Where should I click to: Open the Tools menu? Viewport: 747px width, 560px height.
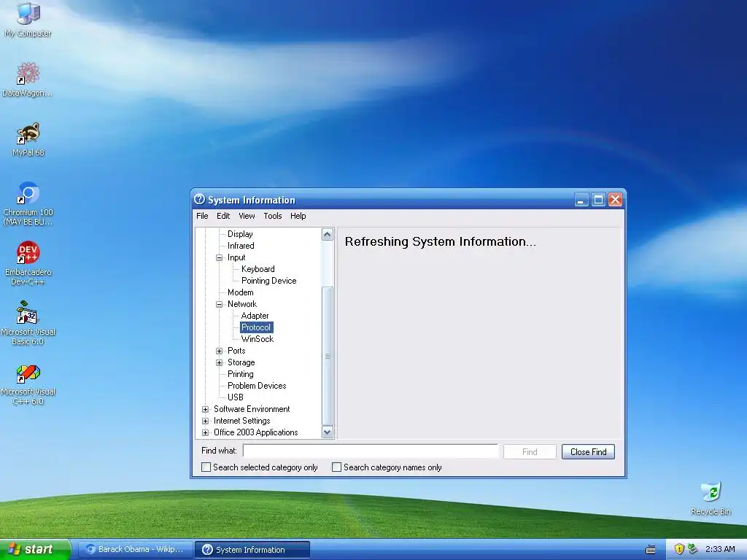273,216
